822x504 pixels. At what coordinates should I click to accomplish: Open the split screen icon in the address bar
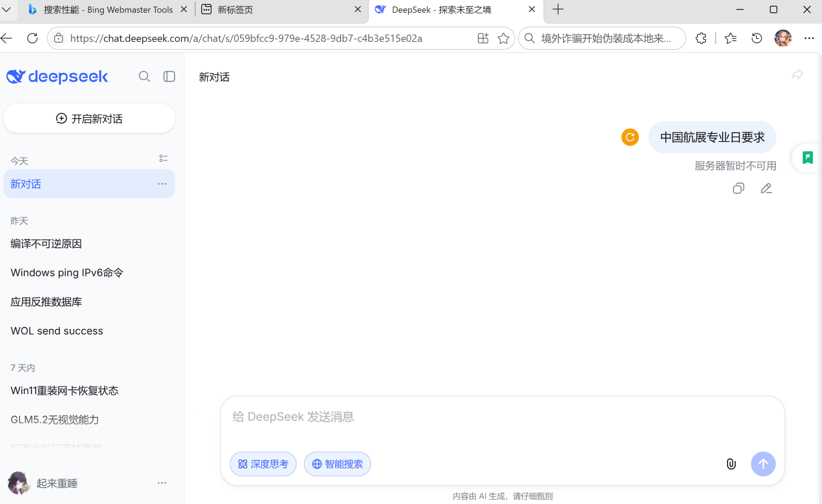pos(483,38)
